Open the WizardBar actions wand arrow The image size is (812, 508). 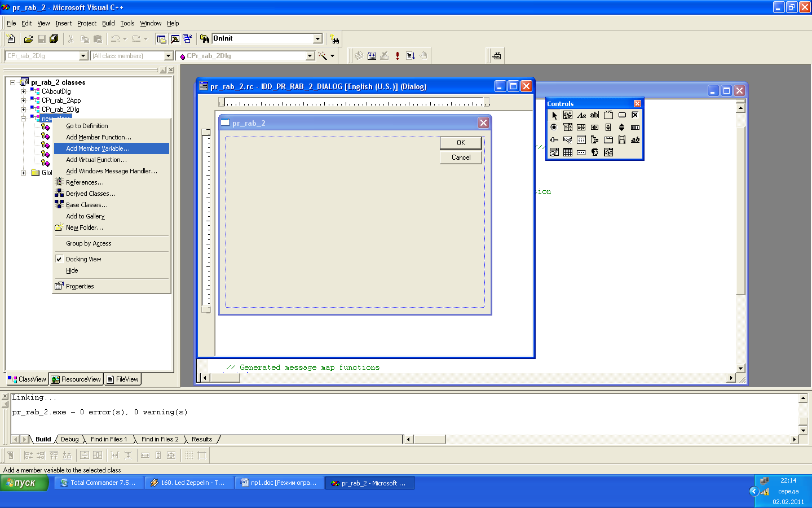coord(332,56)
